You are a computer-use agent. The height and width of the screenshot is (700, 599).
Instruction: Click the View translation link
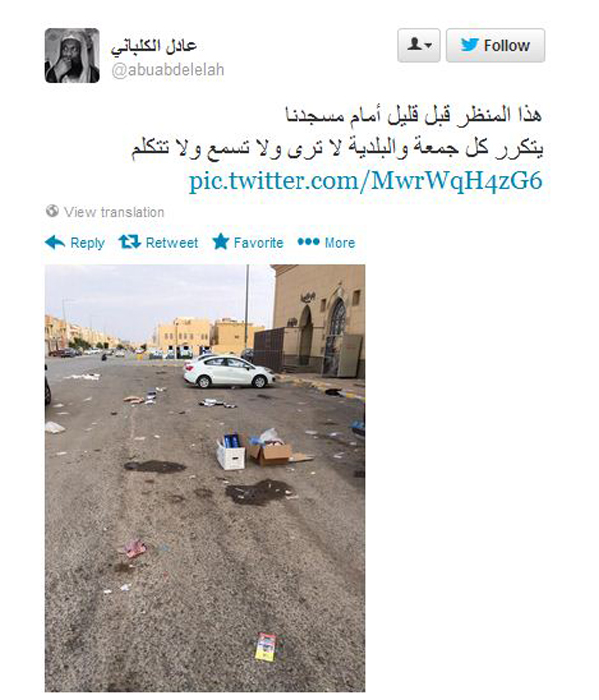[x=114, y=212]
